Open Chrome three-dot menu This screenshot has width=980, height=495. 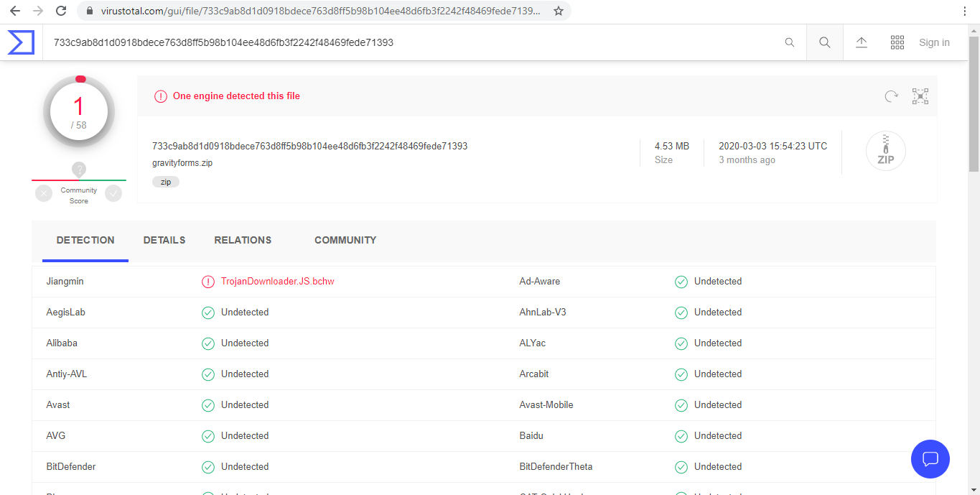point(965,11)
